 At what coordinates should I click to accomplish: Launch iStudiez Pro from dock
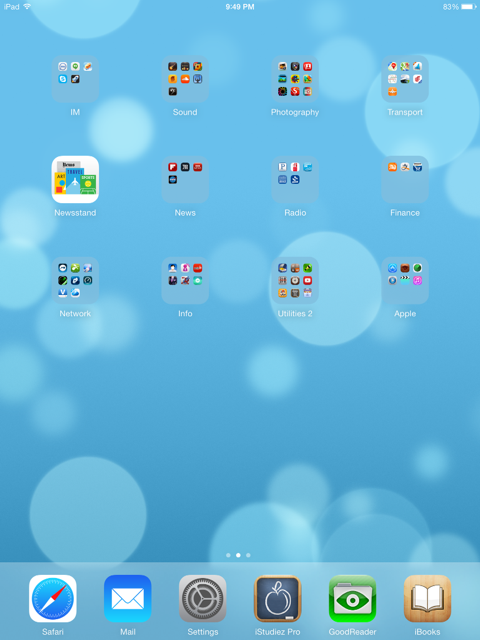pyautogui.click(x=278, y=598)
